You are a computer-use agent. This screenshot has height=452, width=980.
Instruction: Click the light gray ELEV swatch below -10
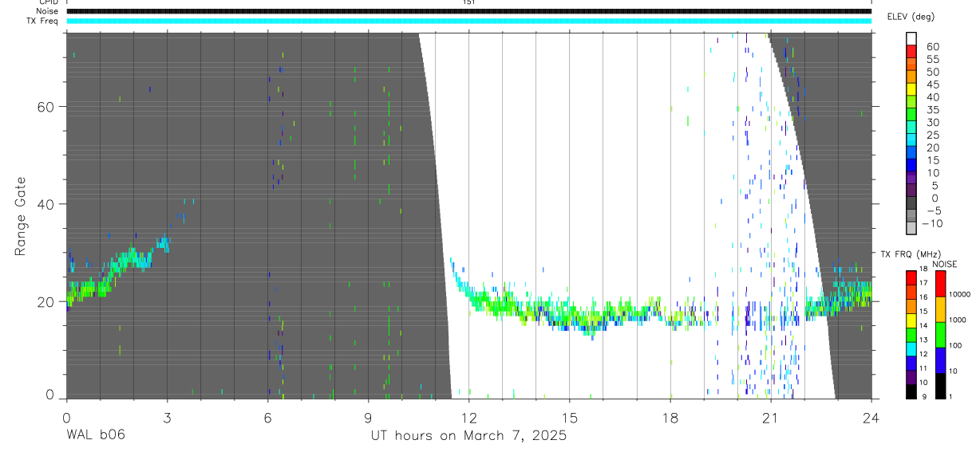(x=911, y=230)
